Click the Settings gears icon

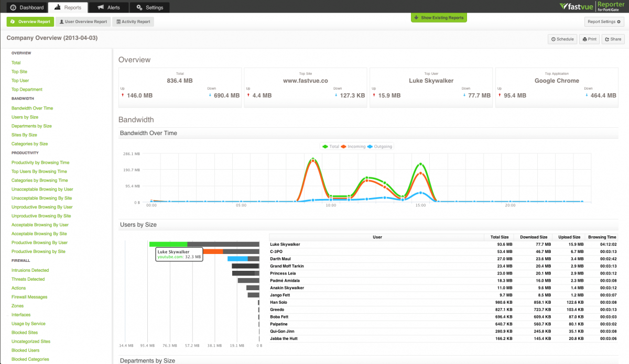pos(139,7)
